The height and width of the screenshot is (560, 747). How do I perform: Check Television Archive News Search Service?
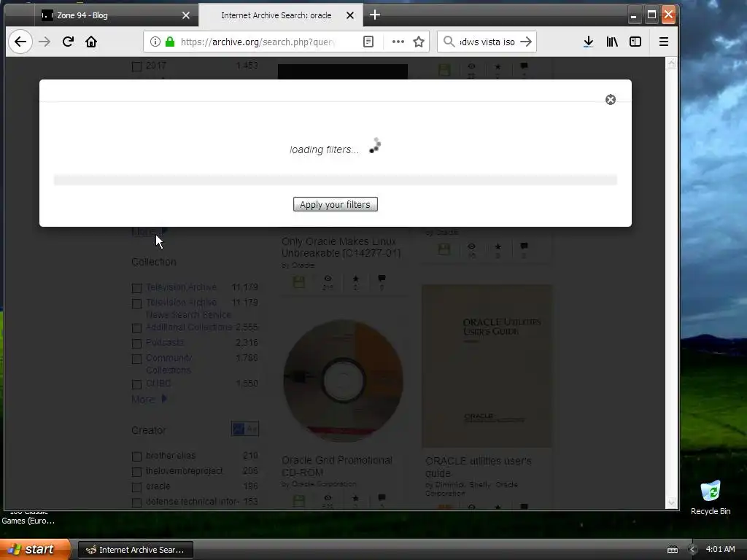136,303
